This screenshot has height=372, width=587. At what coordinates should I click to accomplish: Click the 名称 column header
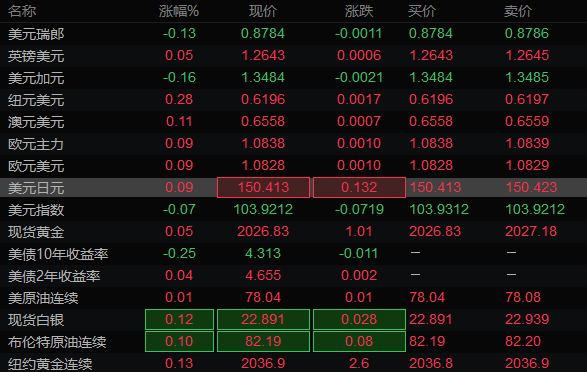[22, 11]
